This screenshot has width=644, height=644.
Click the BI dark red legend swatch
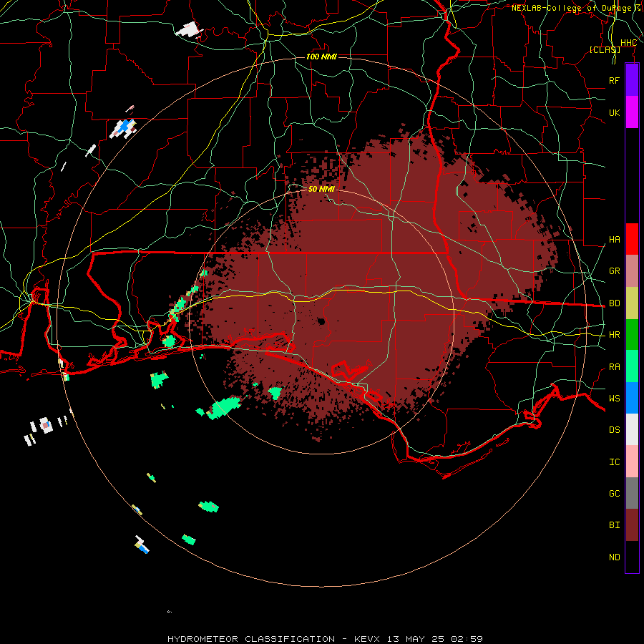(632, 525)
